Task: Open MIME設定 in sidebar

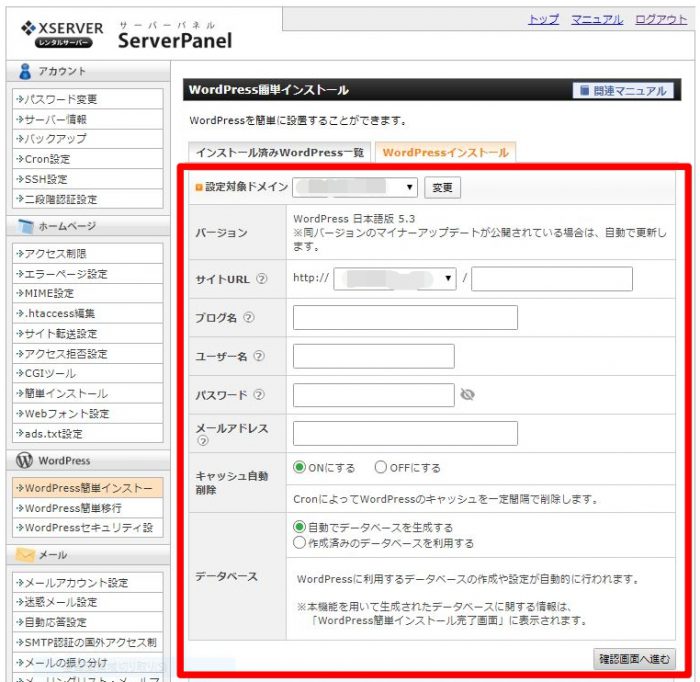Action: [x=88, y=293]
